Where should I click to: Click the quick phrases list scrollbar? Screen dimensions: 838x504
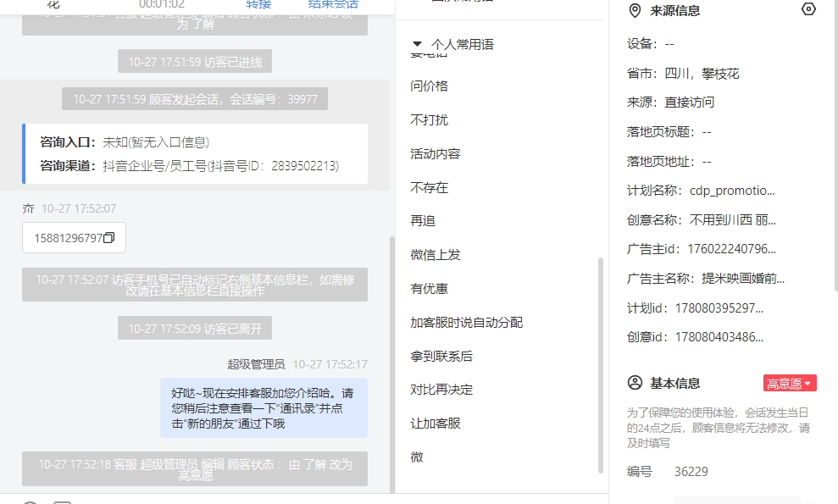[x=601, y=366]
